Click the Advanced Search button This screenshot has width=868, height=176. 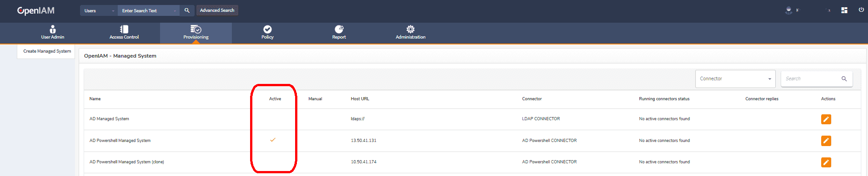(217, 10)
